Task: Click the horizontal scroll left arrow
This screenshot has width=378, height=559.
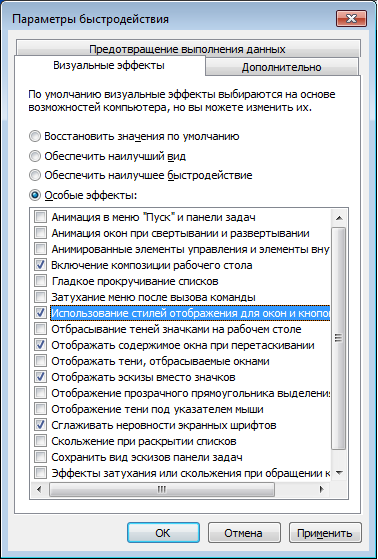Action: click(39, 489)
